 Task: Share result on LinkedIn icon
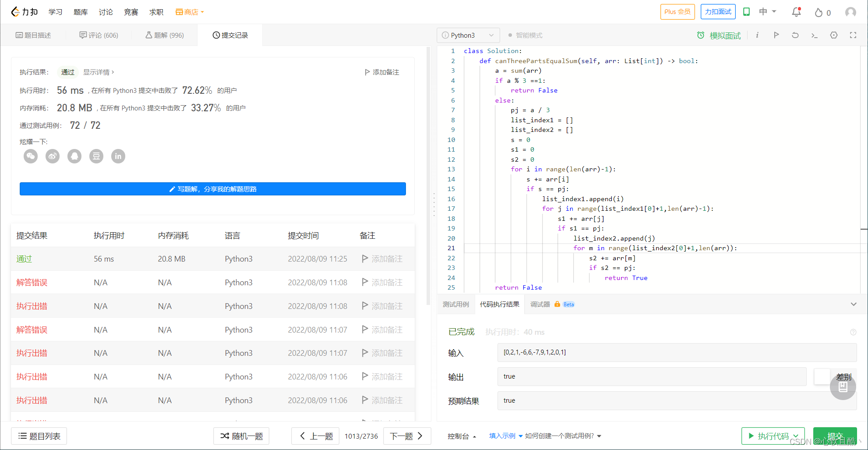[118, 156]
